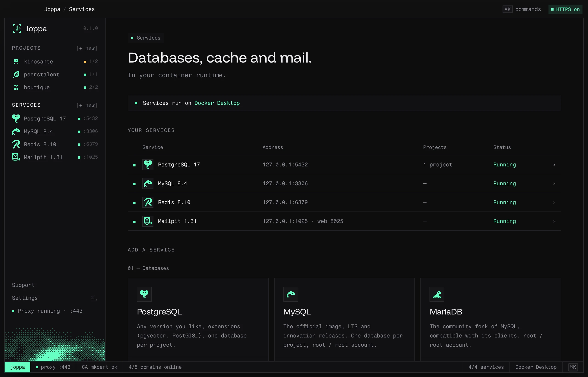Open the PostgreSQL service card title
The height and width of the screenshot is (377, 588).
(x=159, y=312)
